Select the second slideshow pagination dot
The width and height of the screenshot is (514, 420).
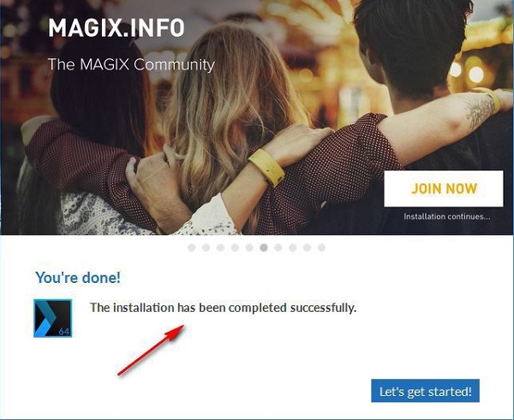coord(206,248)
